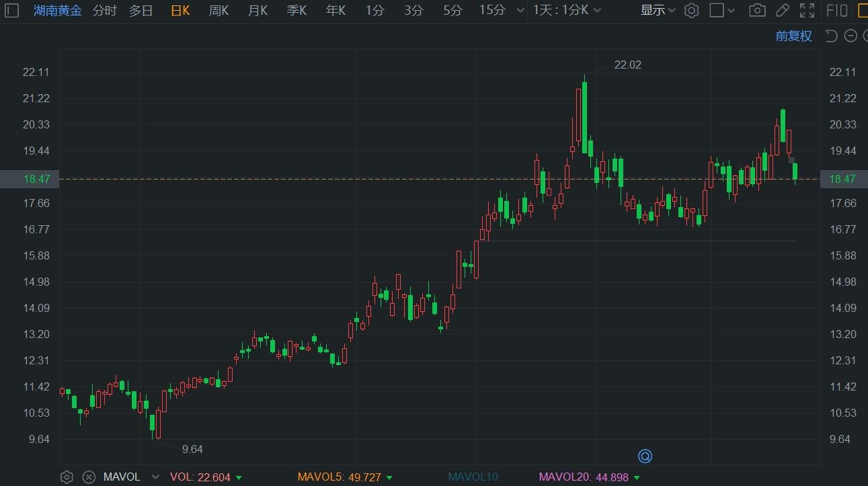Expand the 15分 interval dropdown arrow
Screen dimensions: 868x486
(519, 11)
